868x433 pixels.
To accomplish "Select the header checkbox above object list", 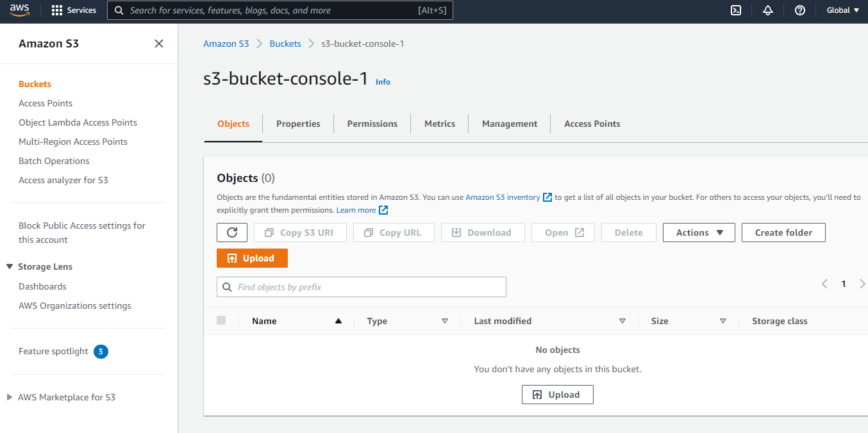I will tap(221, 320).
